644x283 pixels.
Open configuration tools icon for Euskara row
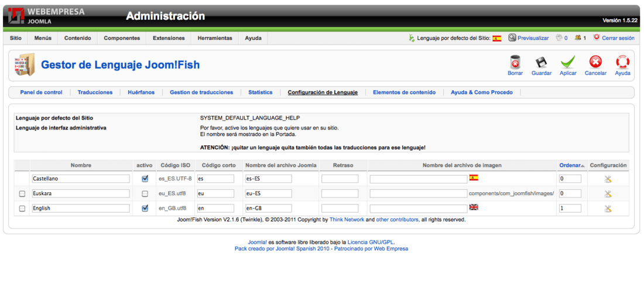608,194
